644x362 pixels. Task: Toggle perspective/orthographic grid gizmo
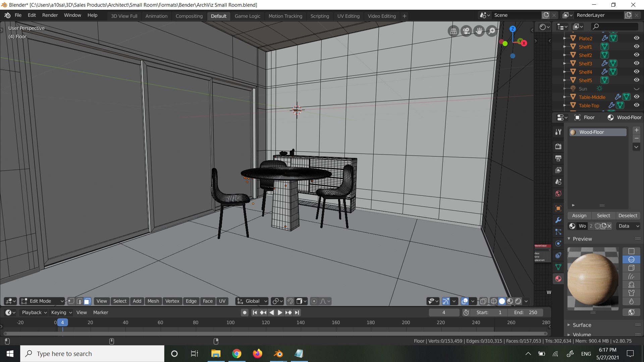pos(453,31)
